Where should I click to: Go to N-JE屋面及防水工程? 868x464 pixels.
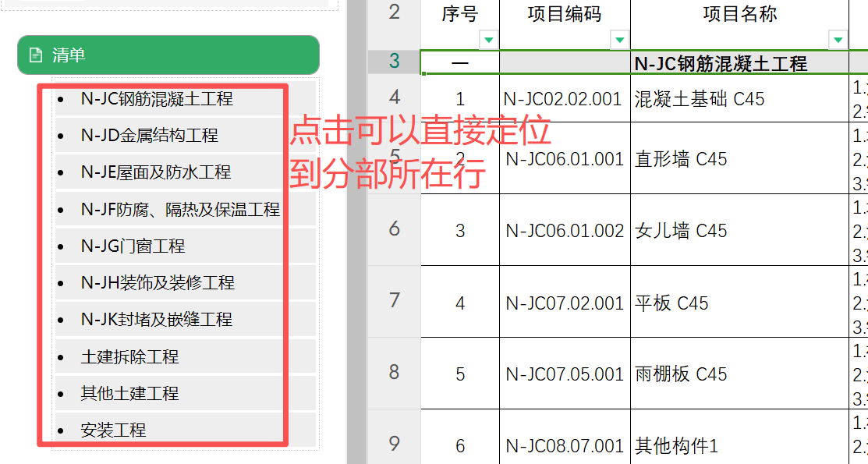[x=155, y=172]
